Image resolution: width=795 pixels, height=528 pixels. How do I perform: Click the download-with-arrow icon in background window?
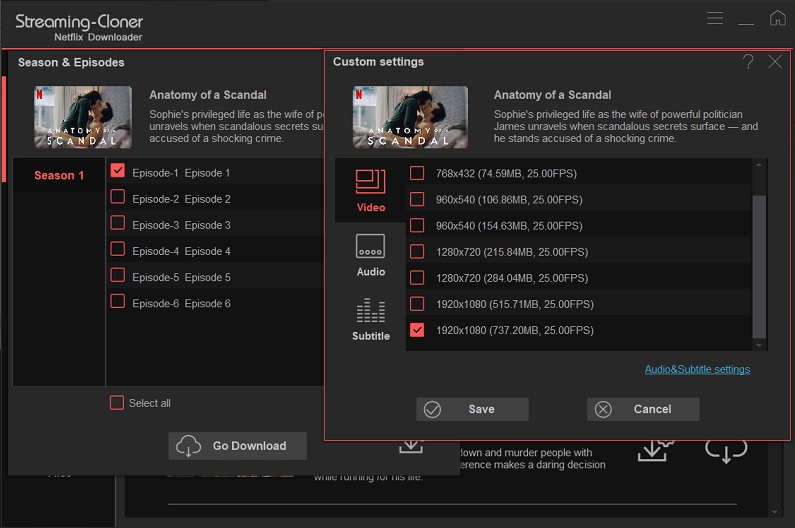pyautogui.click(x=655, y=450)
